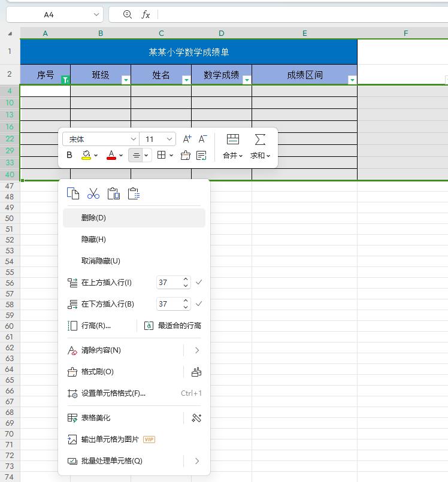Screen dimensions: 448x482
Task: Click format painter in mini toolbar
Action: click(x=186, y=155)
